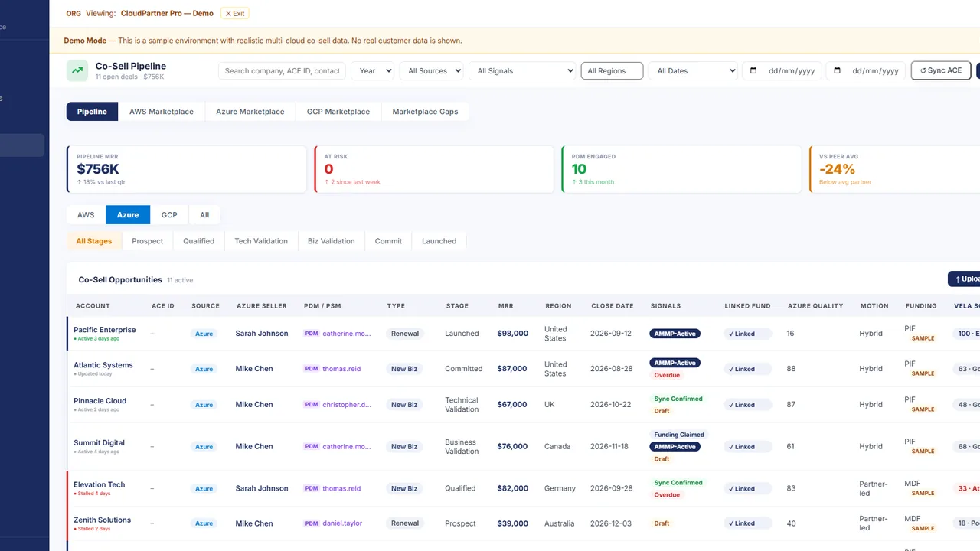Sort by MRR column header
This screenshot has height=551, width=980.
[x=506, y=306]
